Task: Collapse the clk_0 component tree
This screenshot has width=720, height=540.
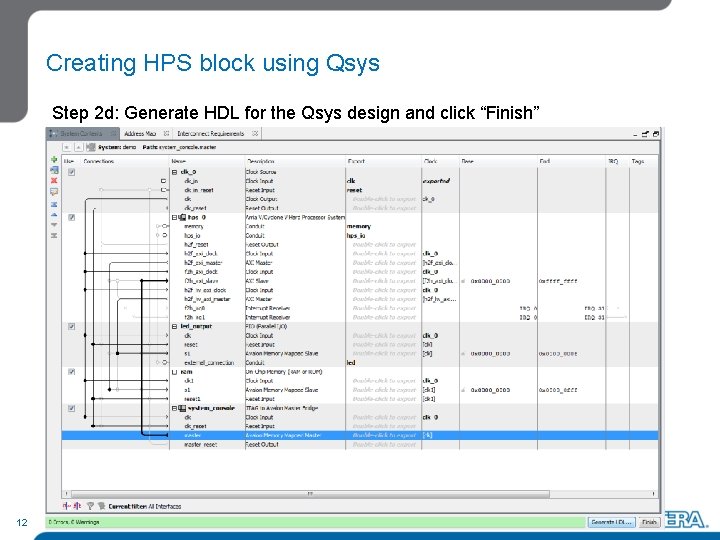Action: [x=174, y=172]
